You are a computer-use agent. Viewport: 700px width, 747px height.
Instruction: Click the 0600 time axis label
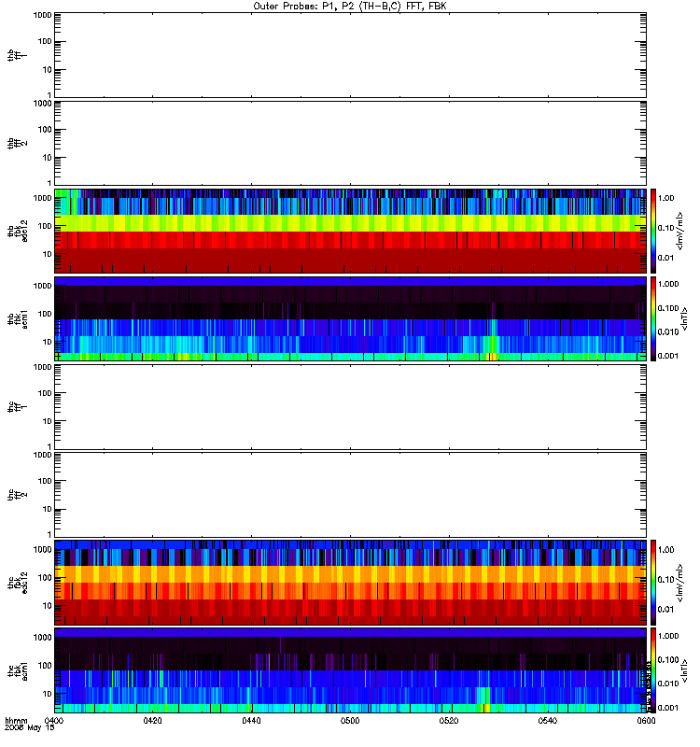click(x=646, y=720)
